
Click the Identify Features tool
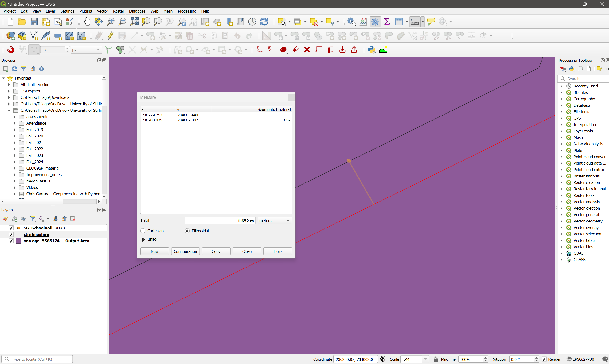pos(351,22)
